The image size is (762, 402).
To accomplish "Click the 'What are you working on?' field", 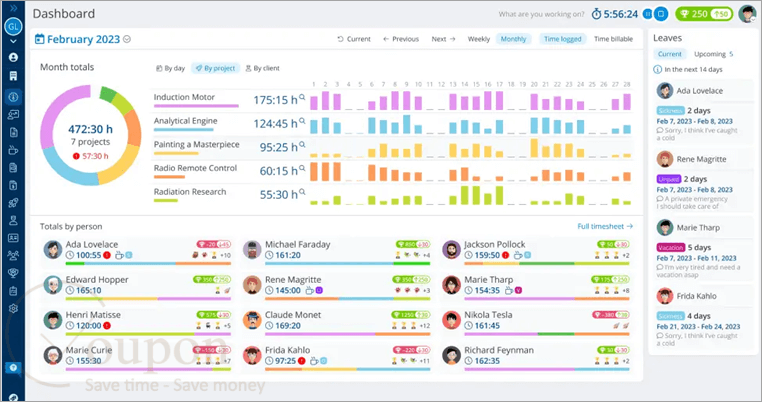I will (541, 15).
